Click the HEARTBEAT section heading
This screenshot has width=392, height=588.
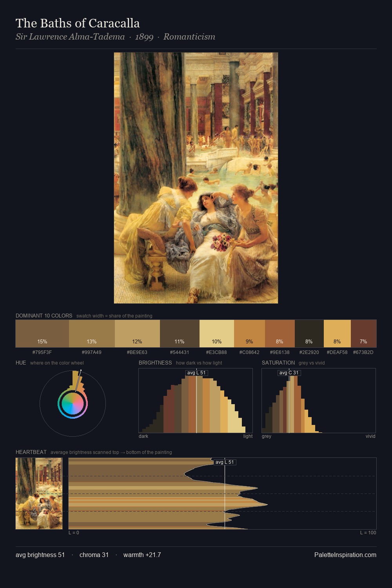[31, 452]
